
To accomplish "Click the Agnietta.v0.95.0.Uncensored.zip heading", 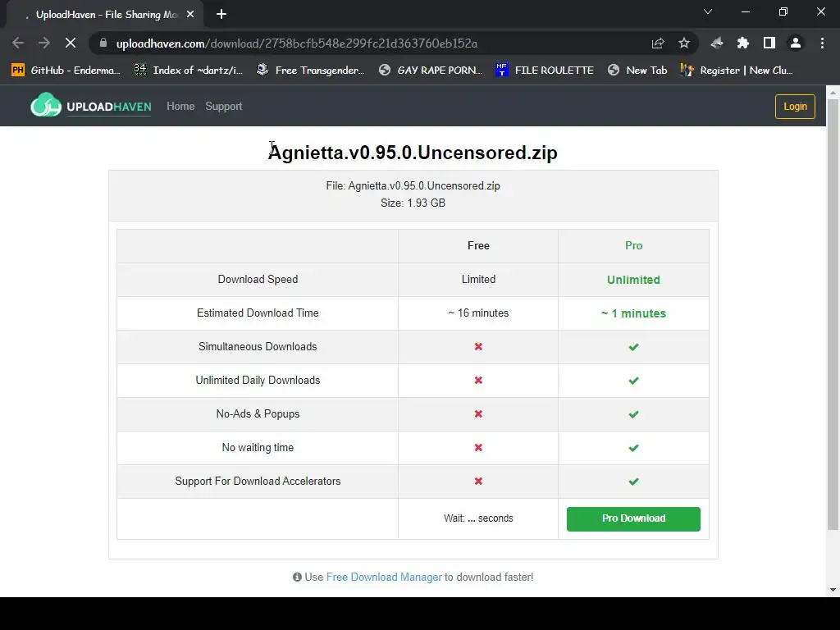I will coord(413,153).
